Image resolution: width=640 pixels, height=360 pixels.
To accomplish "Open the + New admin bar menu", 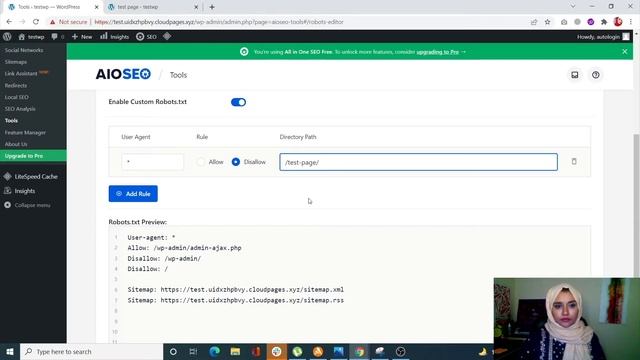I will coord(82,37).
